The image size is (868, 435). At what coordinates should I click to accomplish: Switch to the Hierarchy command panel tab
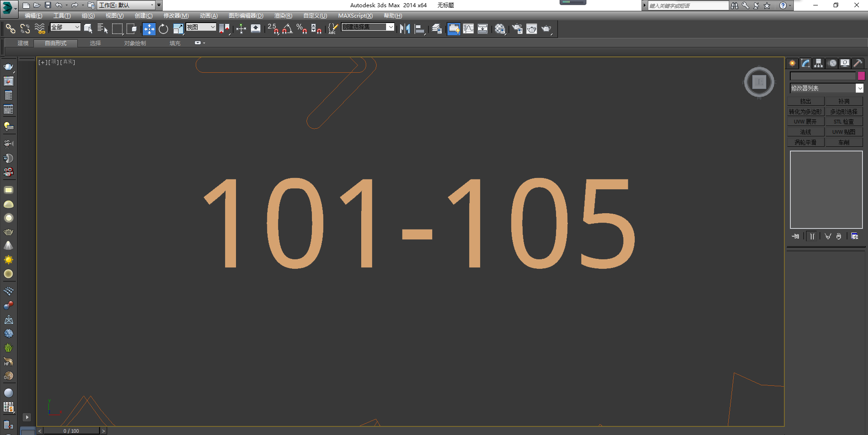pyautogui.click(x=818, y=63)
